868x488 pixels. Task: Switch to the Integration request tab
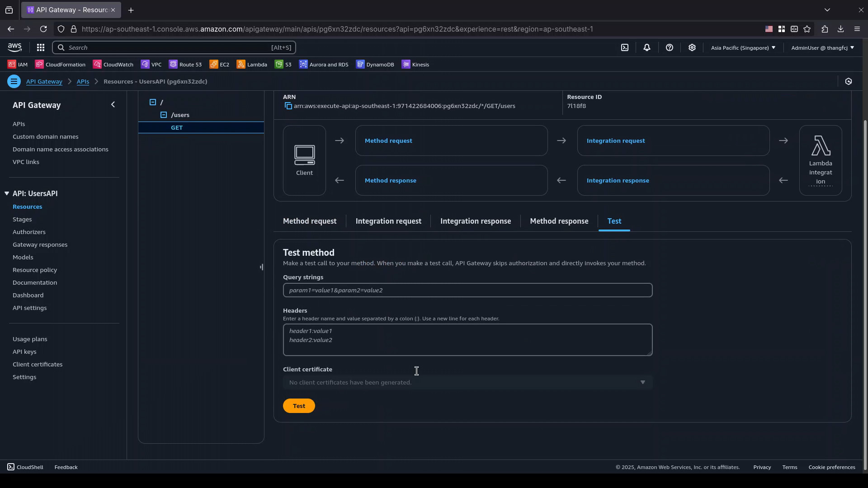tap(388, 221)
